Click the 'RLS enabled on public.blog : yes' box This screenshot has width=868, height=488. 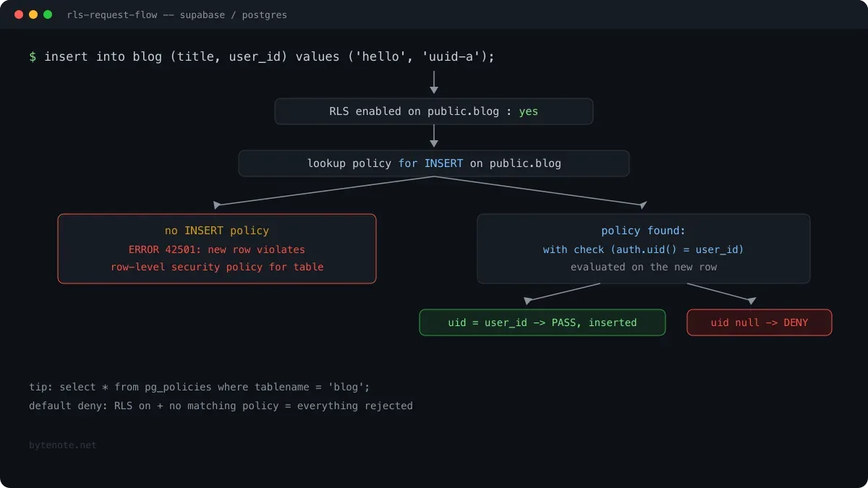(x=434, y=111)
